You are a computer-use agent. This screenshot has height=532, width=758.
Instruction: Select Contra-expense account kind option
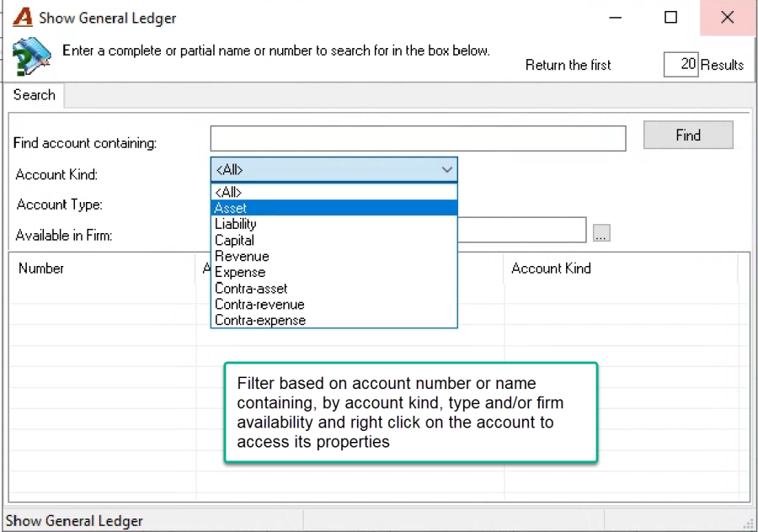pos(334,320)
